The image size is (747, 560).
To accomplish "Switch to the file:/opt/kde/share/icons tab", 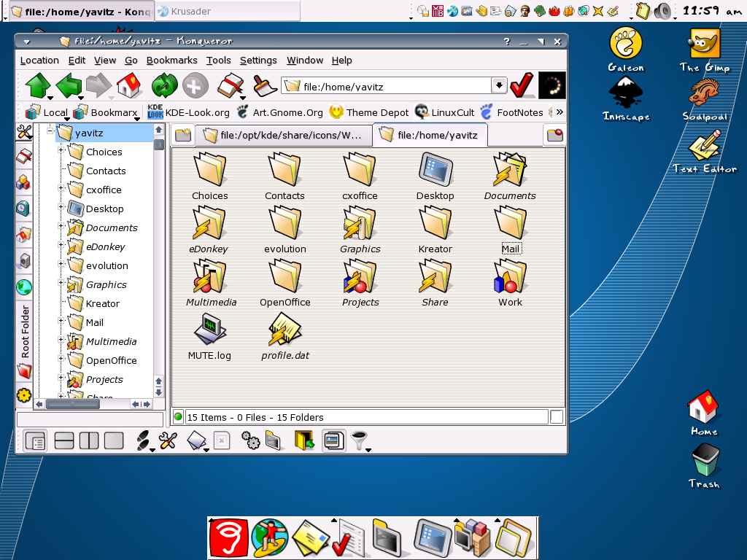I will pos(284,135).
